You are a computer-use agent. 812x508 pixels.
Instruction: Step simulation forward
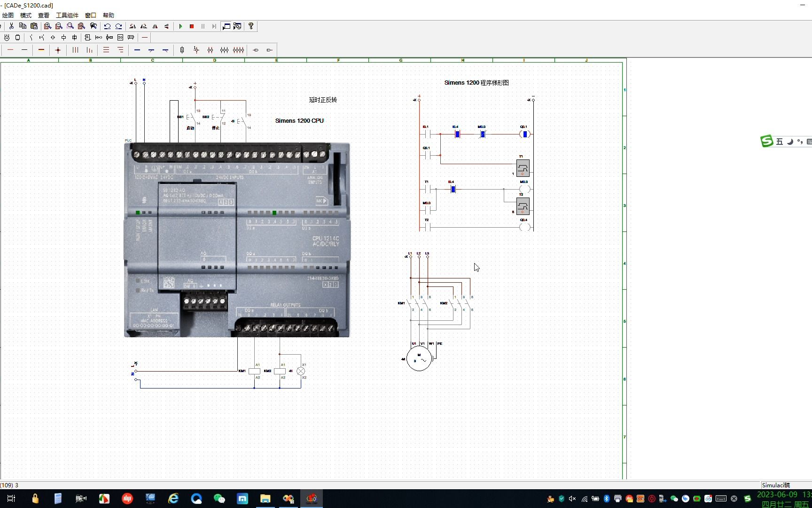pyautogui.click(x=214, y=26)
